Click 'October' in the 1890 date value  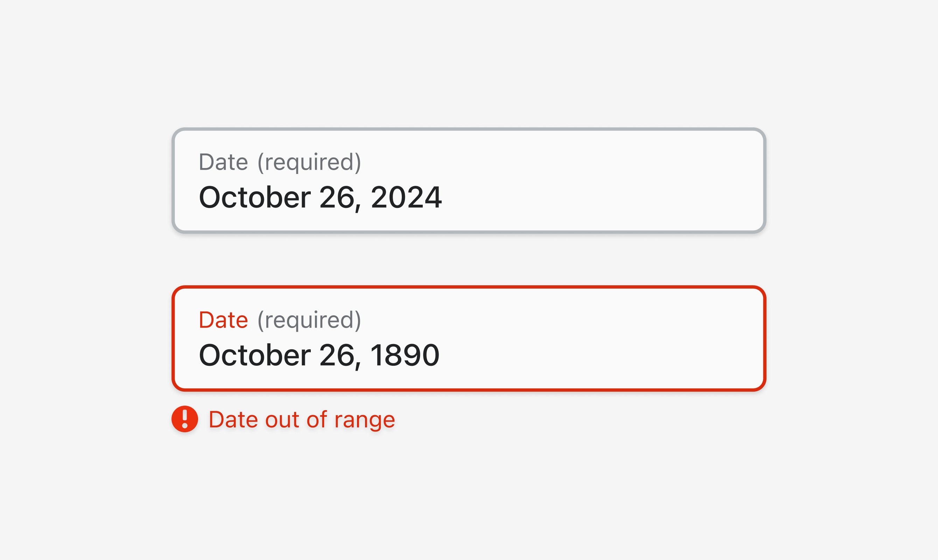point(255,355)
